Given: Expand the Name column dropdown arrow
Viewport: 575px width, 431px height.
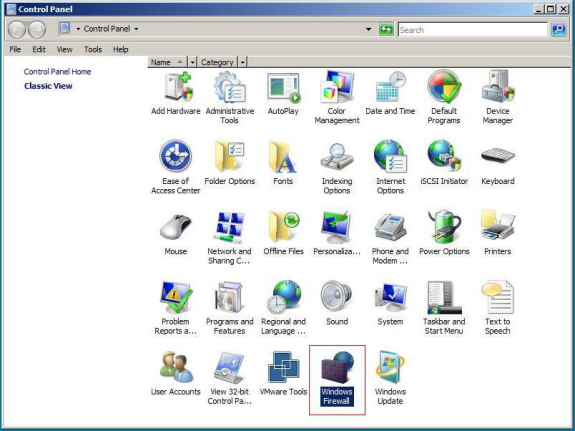Looking at the screenshot, I should pyautogui.click(x=193, y=62).
